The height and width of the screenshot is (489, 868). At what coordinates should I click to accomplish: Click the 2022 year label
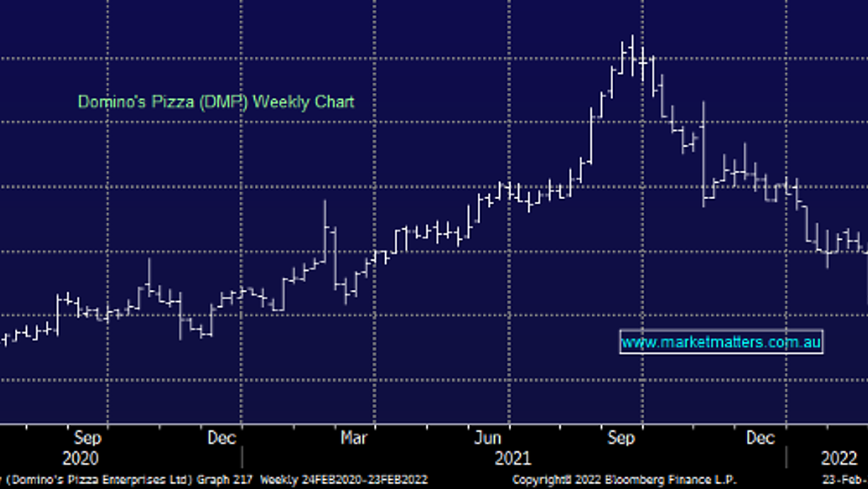click(838, 459)
